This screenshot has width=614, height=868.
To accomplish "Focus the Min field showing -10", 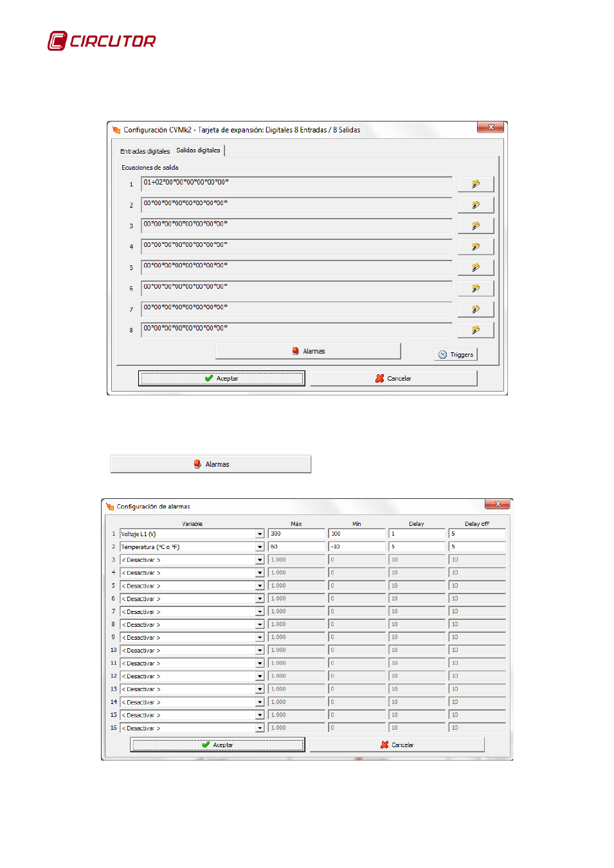I will coord(357,547).
